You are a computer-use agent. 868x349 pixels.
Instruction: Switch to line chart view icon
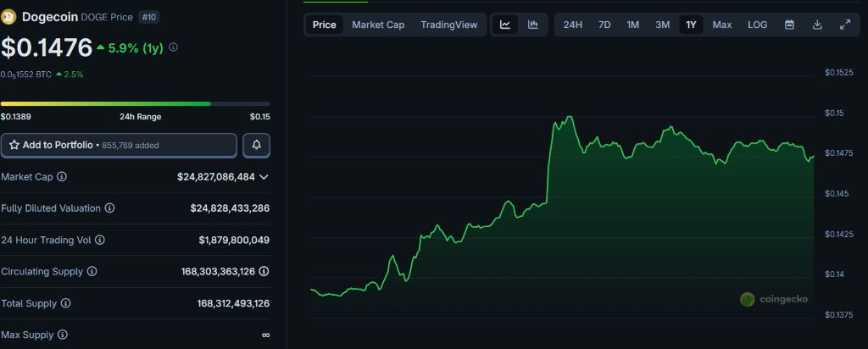click(x=505, y=25)
